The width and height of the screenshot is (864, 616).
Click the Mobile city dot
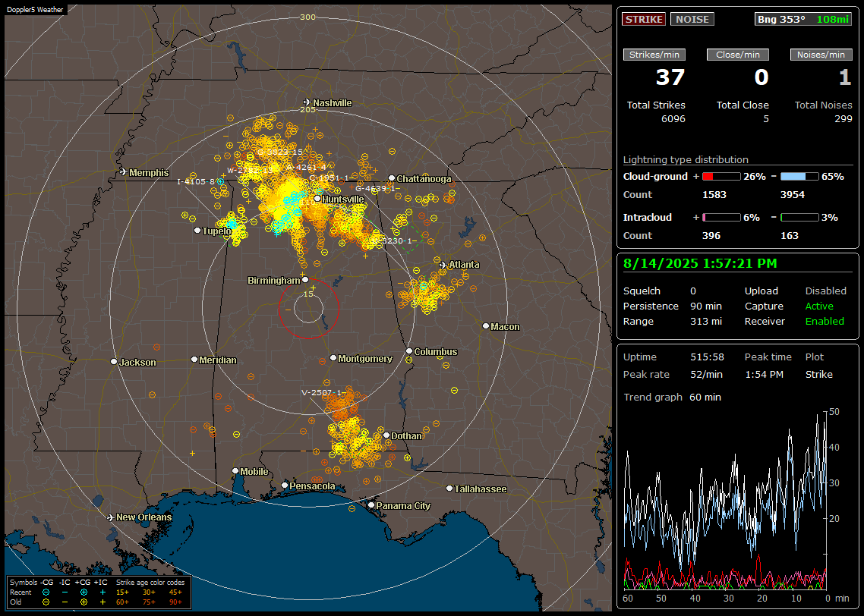[235, 470]
